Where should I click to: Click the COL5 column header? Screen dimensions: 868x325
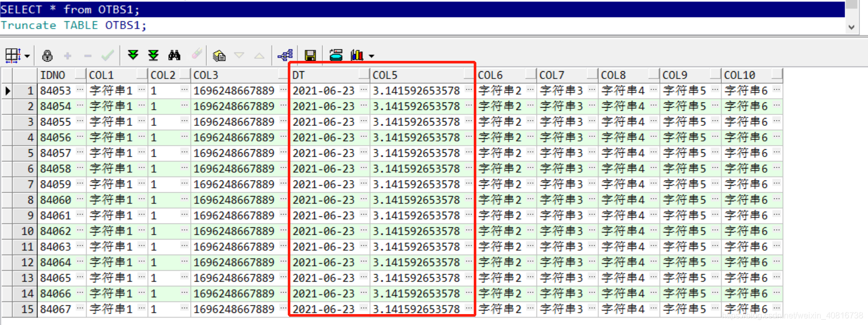pos(422,75)
